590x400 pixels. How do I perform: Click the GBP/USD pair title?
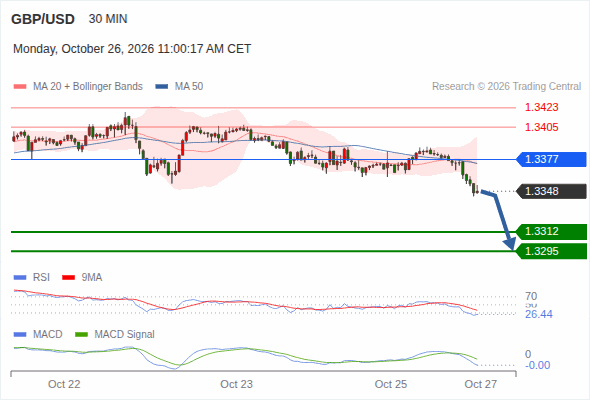[x=43, y=19]
